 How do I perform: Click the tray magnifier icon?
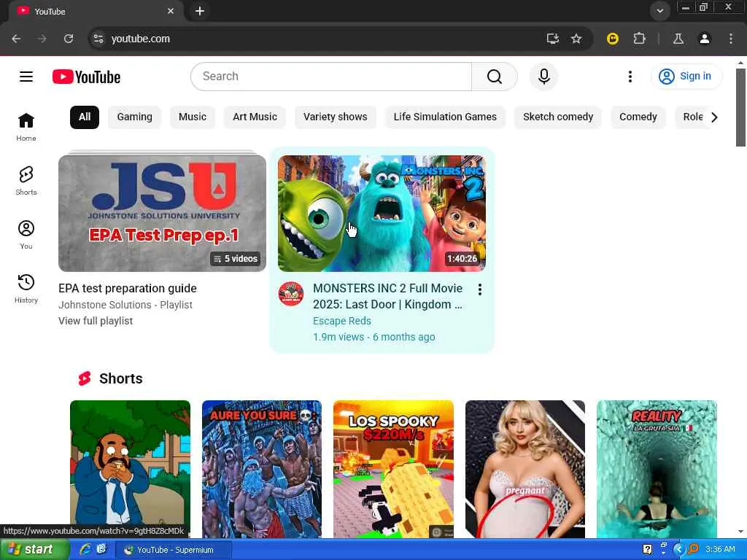pos(693,550)
